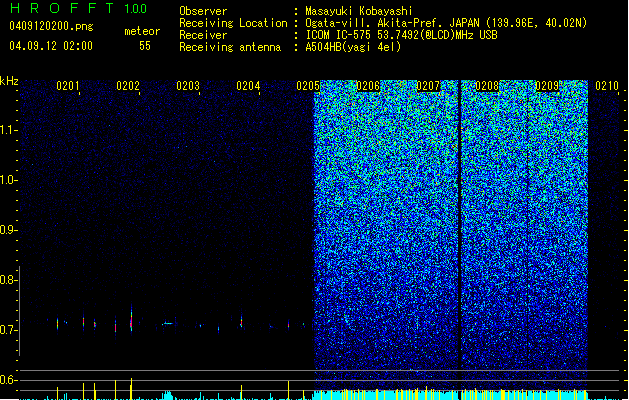Click the 0208 time marker

point(487,86)
